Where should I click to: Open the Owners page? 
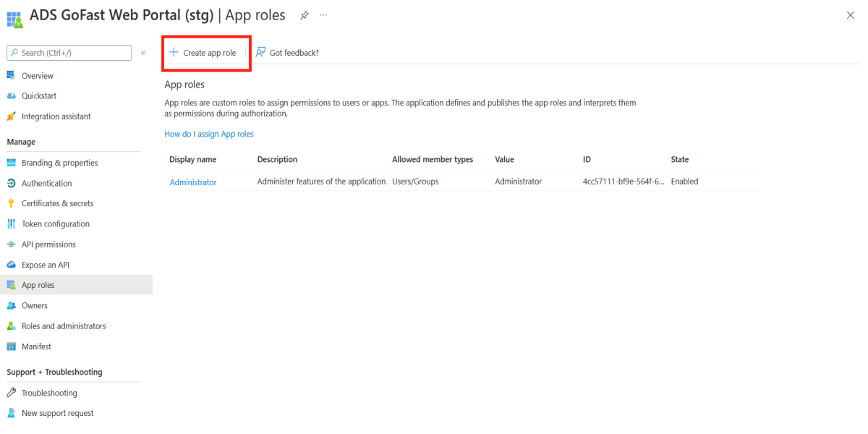tap(35, 306)
